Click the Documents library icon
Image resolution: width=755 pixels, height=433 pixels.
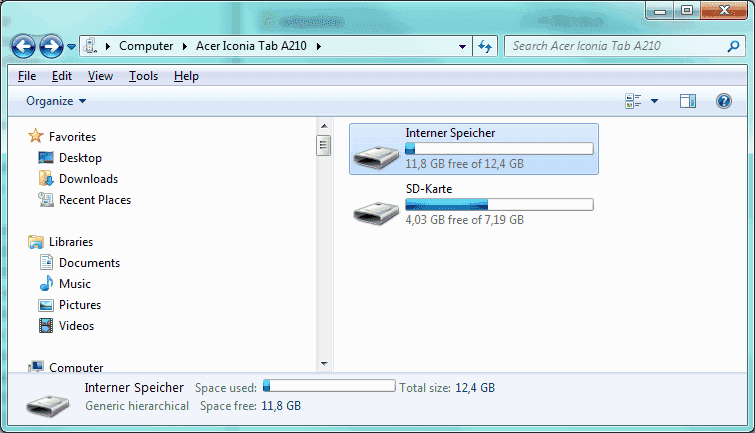(x=46, y=262)
